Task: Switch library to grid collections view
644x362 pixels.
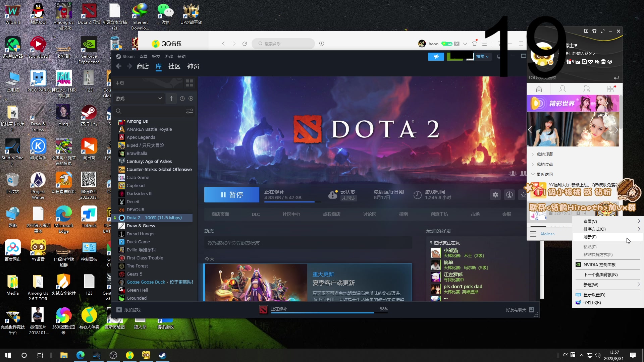Action: (190, 83)
